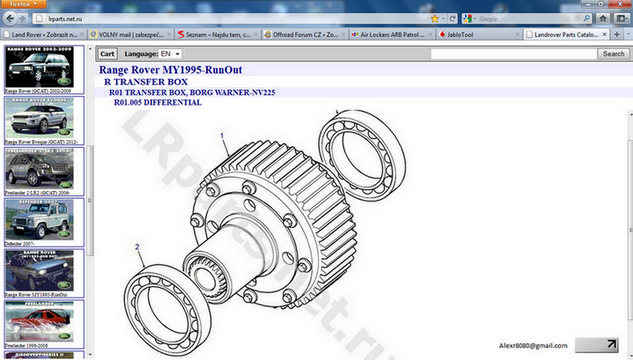Open the Firefox menu button
The image size is (633, 360).
[23, 4]
